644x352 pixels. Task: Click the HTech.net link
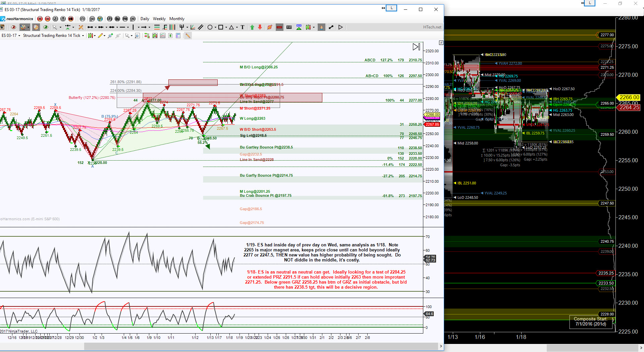pos(432,27)
